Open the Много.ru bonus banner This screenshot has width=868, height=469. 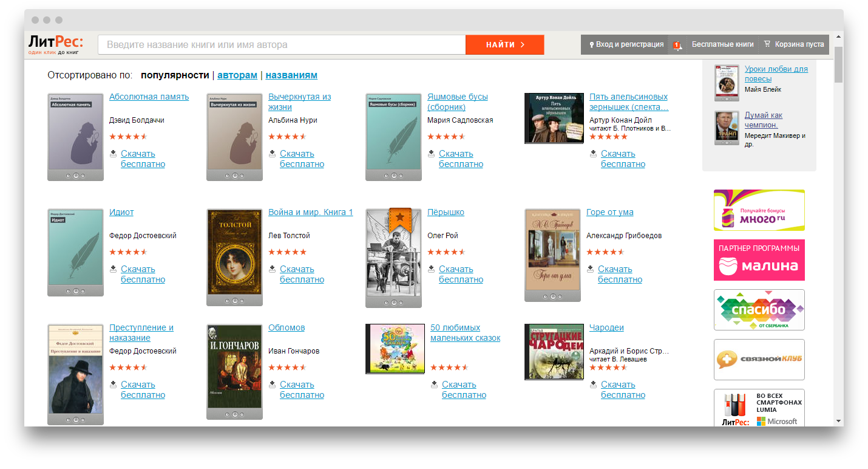[759, 210]
